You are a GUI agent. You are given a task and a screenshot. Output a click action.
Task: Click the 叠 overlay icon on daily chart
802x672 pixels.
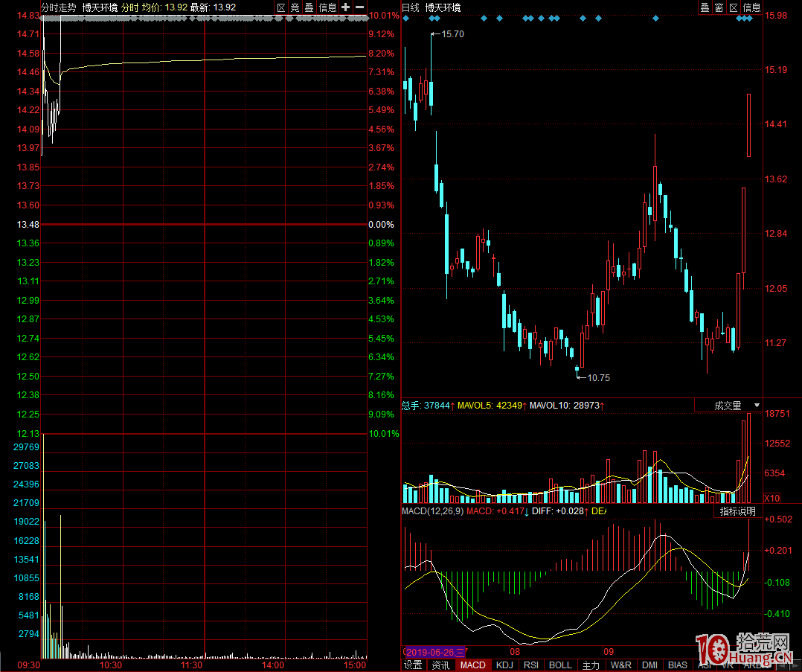[705, 7]
